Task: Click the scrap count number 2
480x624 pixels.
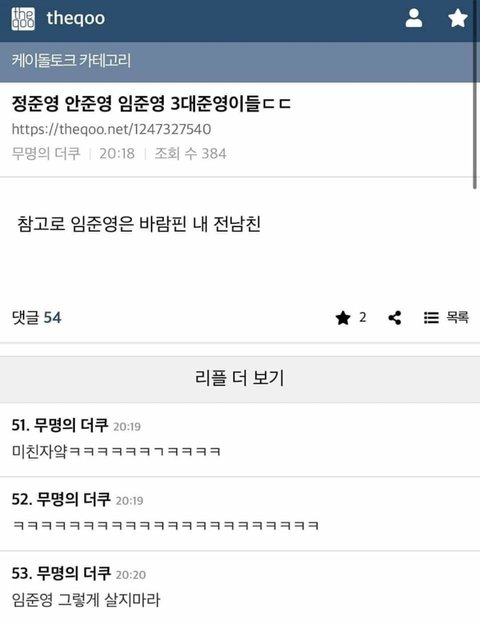Action: click(363, 317)
